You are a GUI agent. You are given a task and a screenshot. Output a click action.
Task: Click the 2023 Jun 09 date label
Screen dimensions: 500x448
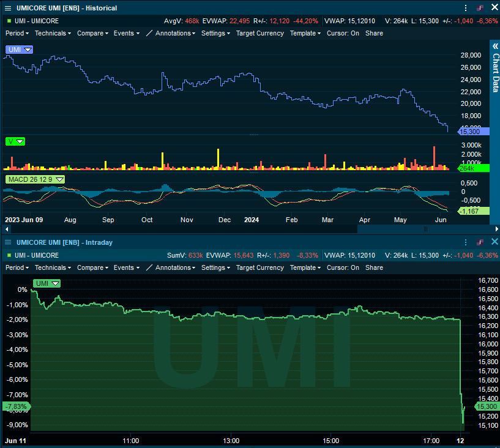point(24,220)
